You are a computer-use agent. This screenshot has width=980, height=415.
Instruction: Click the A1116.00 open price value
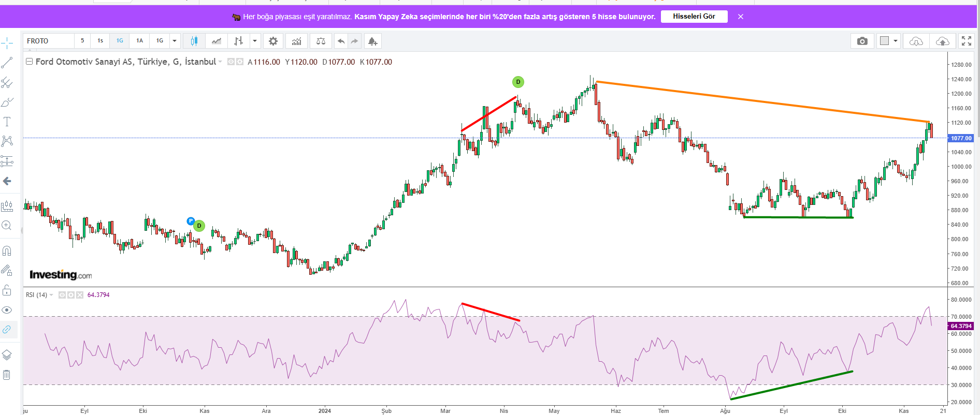tap(264, 62)
